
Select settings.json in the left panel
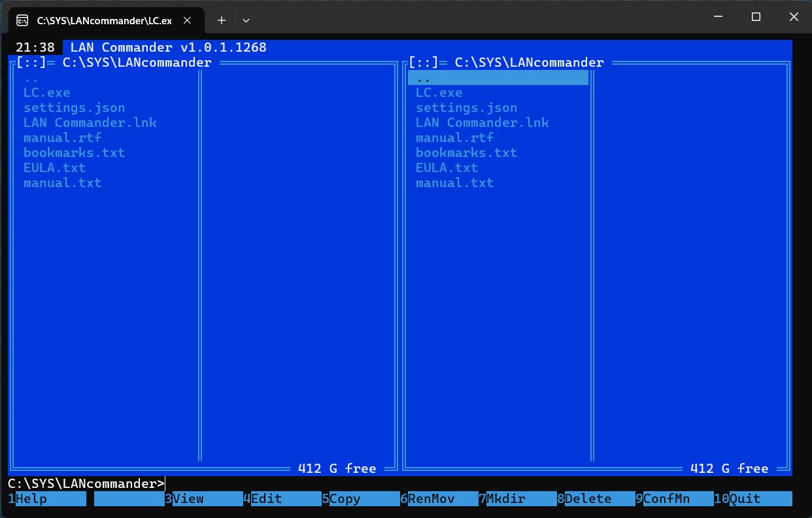75,108
